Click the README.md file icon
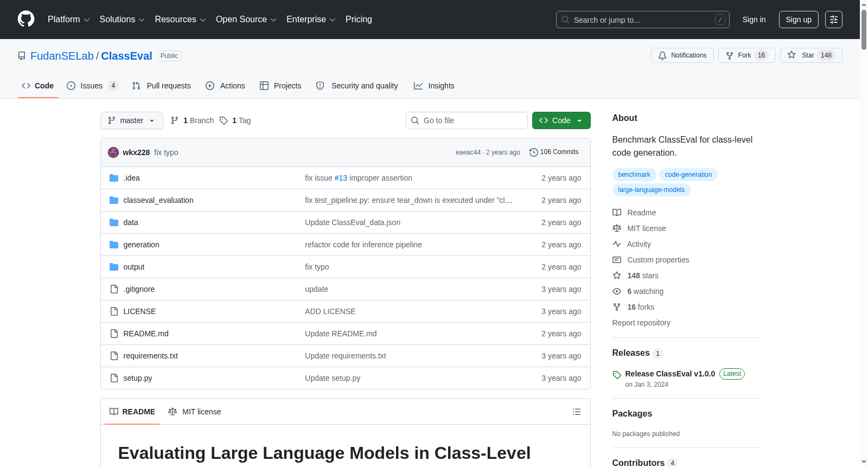 (114, 334)
